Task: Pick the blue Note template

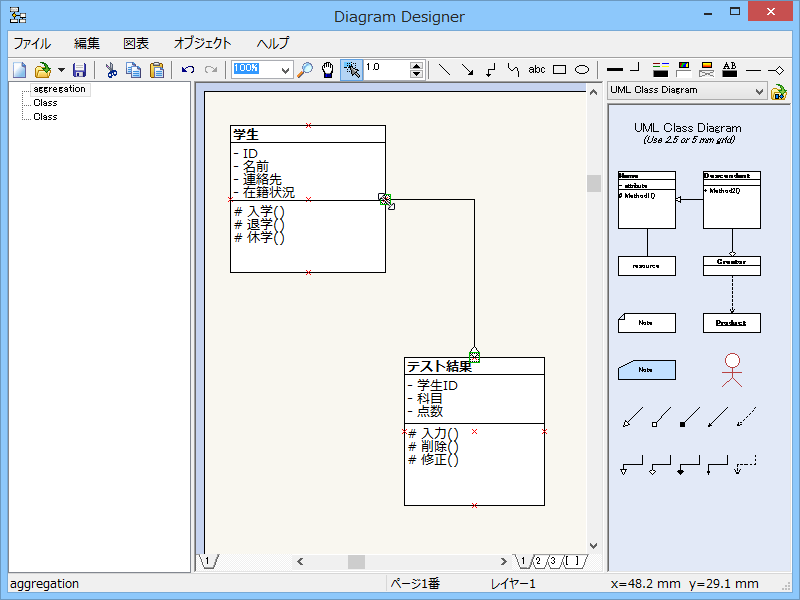Action: click(647, 370)
